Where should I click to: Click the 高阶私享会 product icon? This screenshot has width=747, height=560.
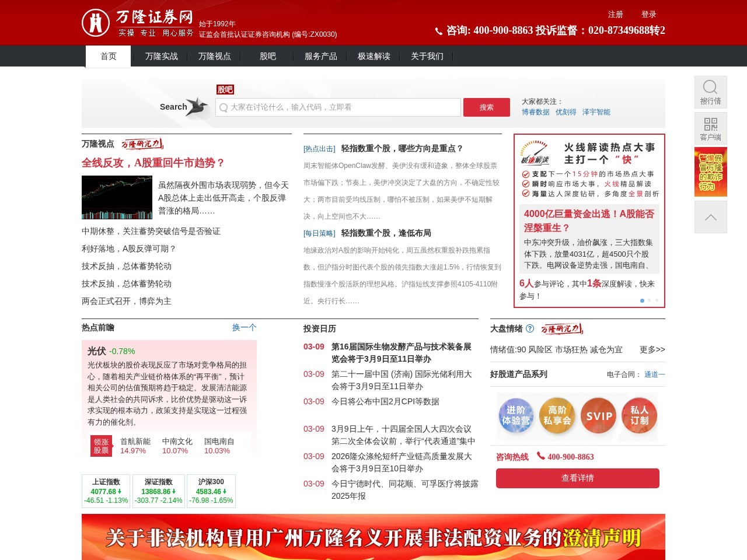click(x=557, y=416)
